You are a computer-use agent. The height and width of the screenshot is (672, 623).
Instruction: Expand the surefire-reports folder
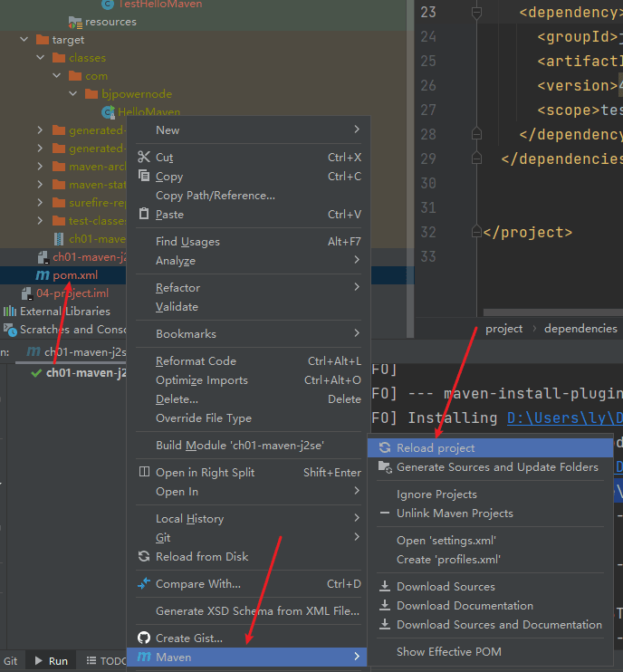point(40,202)
